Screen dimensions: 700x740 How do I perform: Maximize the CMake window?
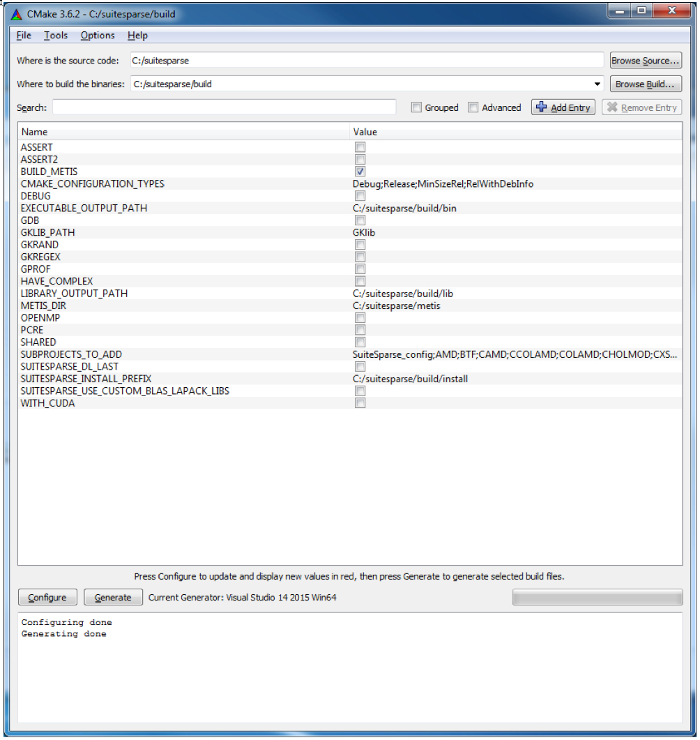(643, 11)
